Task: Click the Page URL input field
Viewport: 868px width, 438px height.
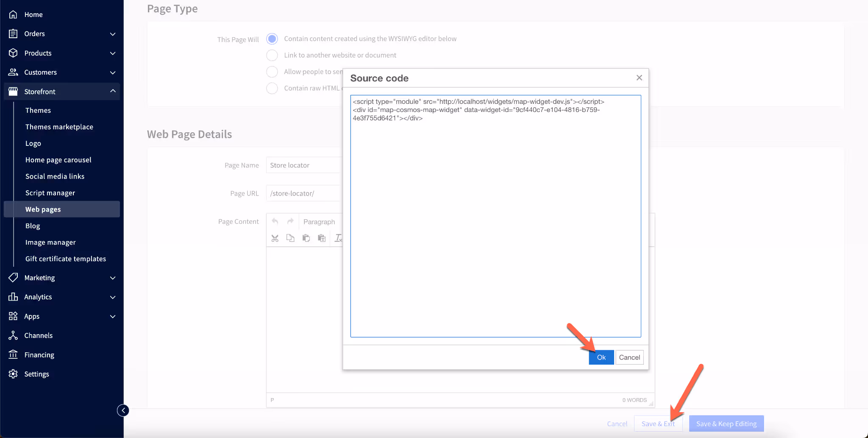Action: click(x=304, y=193)
